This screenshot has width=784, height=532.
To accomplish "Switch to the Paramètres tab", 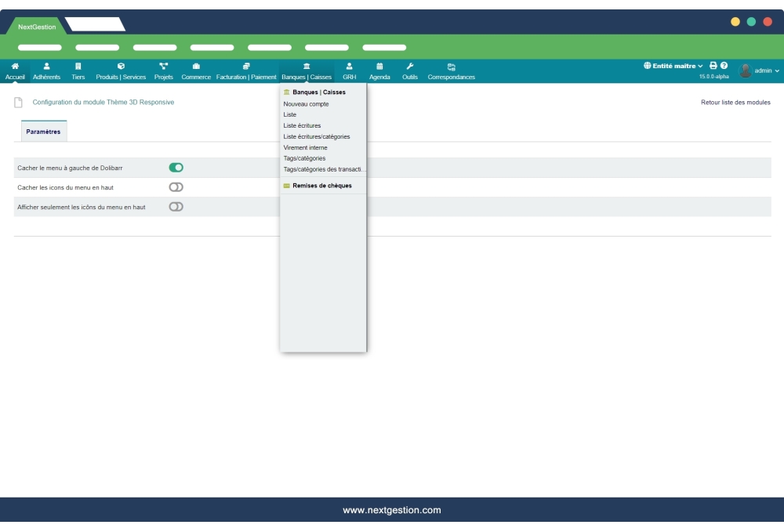I will point(43,132).
